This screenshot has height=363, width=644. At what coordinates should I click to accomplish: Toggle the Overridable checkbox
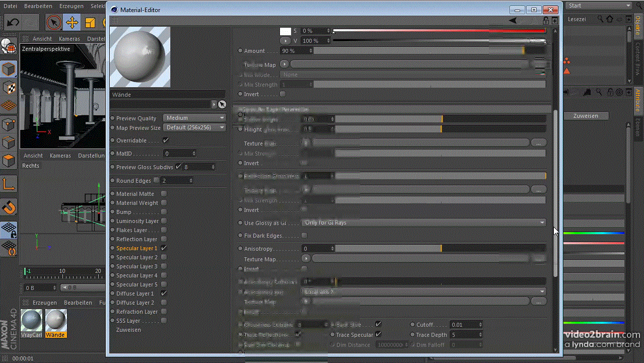pos(166,140)
